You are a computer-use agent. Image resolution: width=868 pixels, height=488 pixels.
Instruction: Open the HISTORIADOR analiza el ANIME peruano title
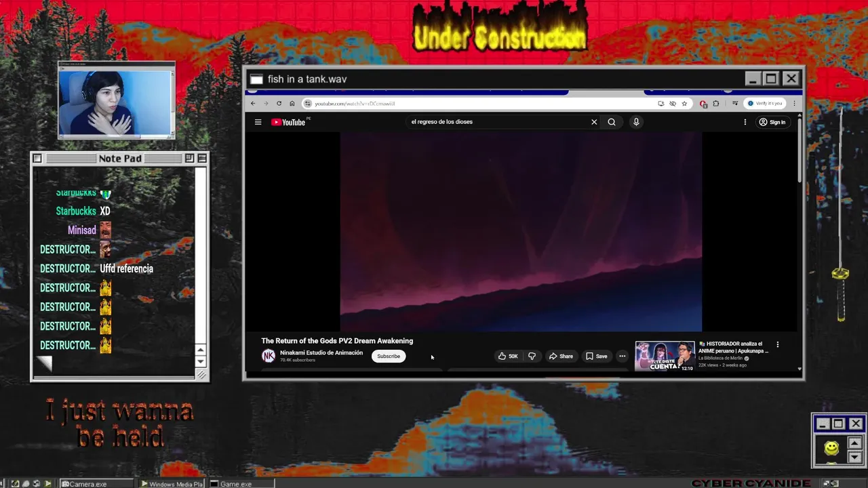[x=734, y=347]
